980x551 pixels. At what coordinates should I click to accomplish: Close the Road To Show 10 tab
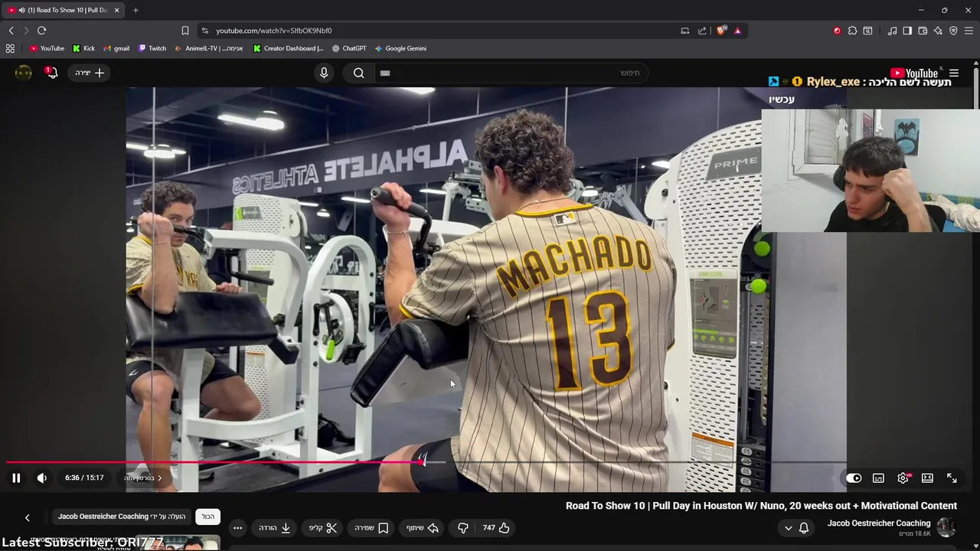(x=116, y=10)
